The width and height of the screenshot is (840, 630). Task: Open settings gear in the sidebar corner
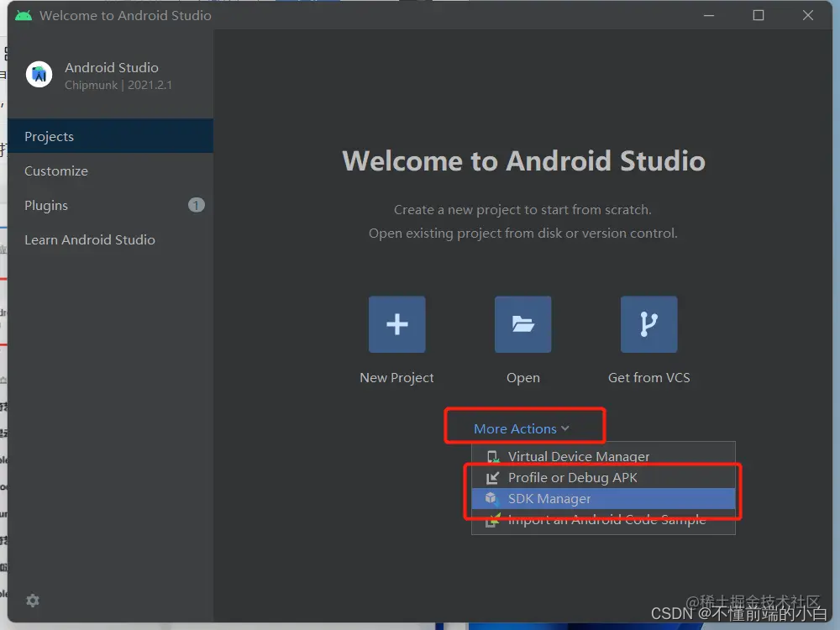(33, 601)
